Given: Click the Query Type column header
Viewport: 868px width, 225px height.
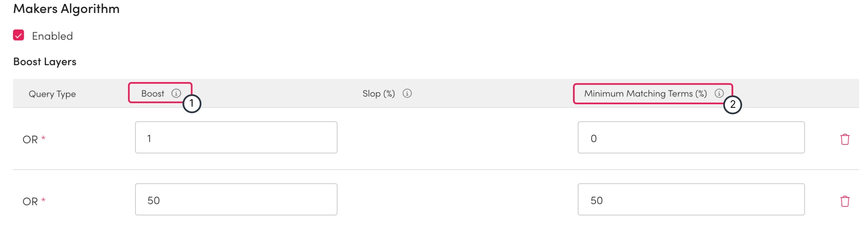Looking at the screenshot, I should [52, 94].
